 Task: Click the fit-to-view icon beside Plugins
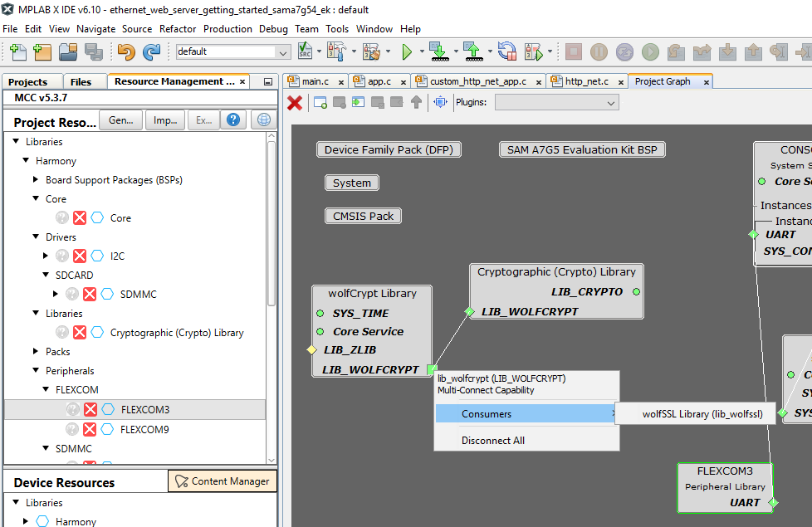tap(440, 103)
